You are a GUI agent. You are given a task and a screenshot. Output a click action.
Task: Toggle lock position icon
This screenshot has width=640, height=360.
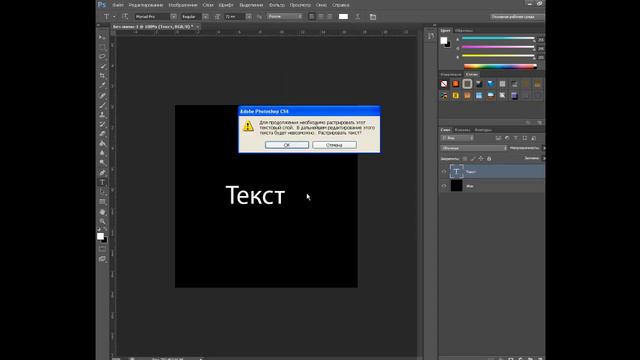[x=481, y=158]
